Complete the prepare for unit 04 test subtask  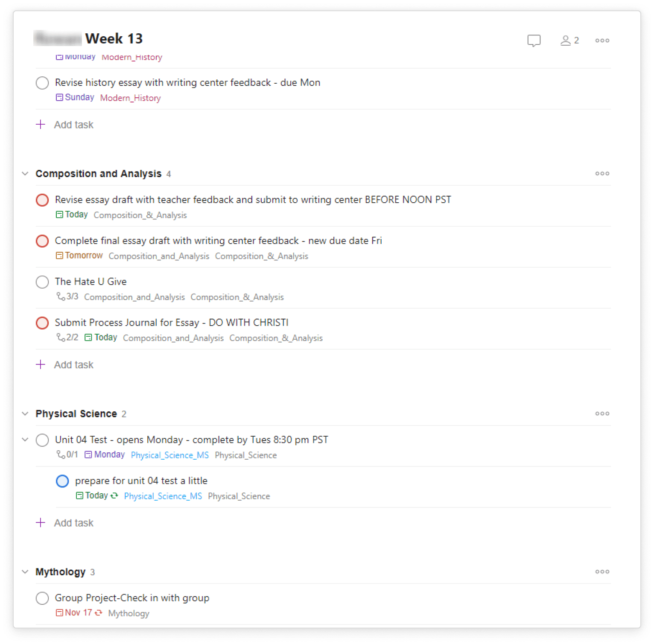[x=62, y=481]
